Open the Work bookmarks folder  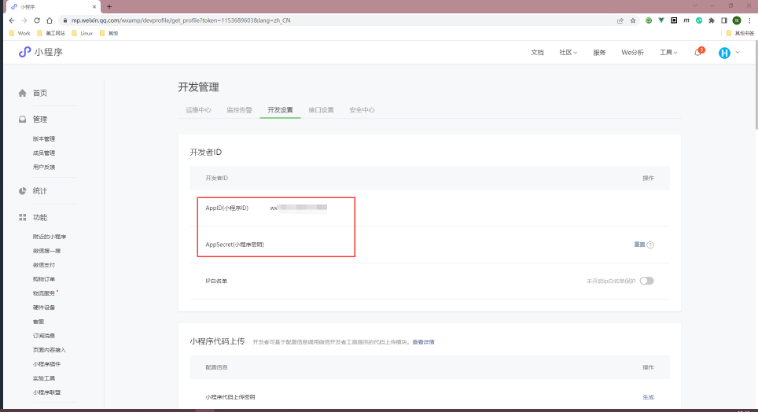point(20,33)
